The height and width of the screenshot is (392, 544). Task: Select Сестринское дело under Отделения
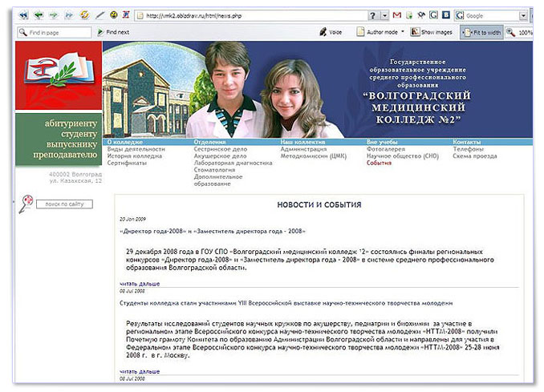pos(220,149)
